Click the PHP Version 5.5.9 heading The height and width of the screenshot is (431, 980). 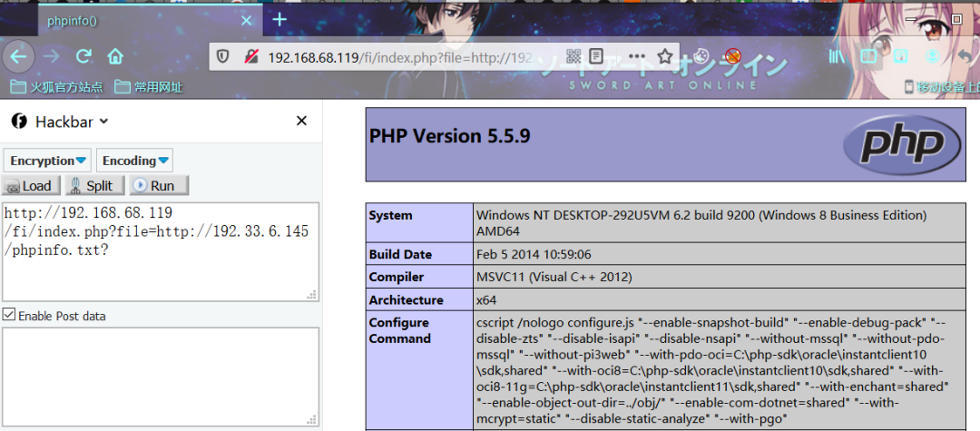pos(450,135)
